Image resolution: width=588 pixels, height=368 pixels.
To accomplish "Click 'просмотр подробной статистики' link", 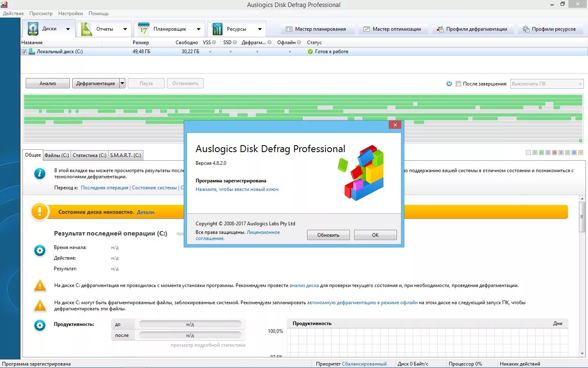I will [x=208, y=345].
